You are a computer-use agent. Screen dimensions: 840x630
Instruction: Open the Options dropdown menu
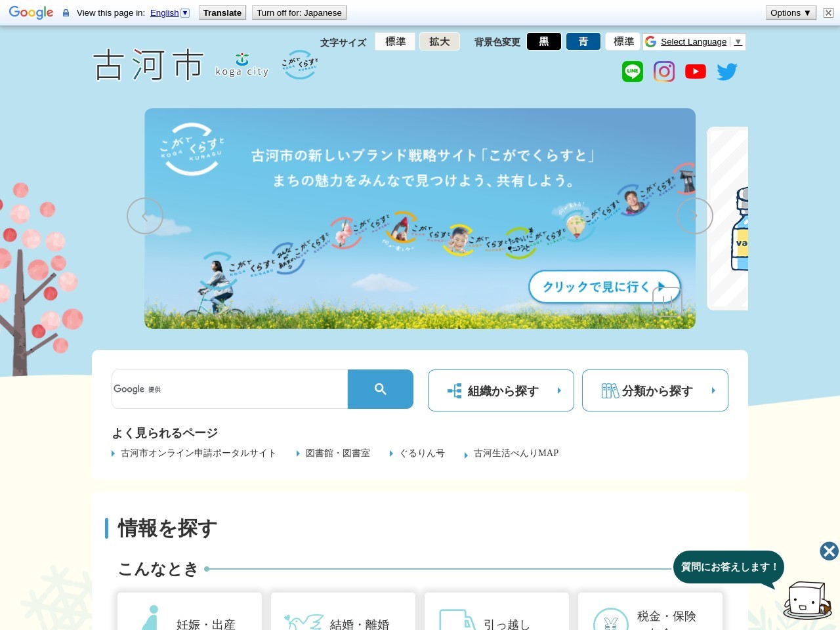point(791,12)
